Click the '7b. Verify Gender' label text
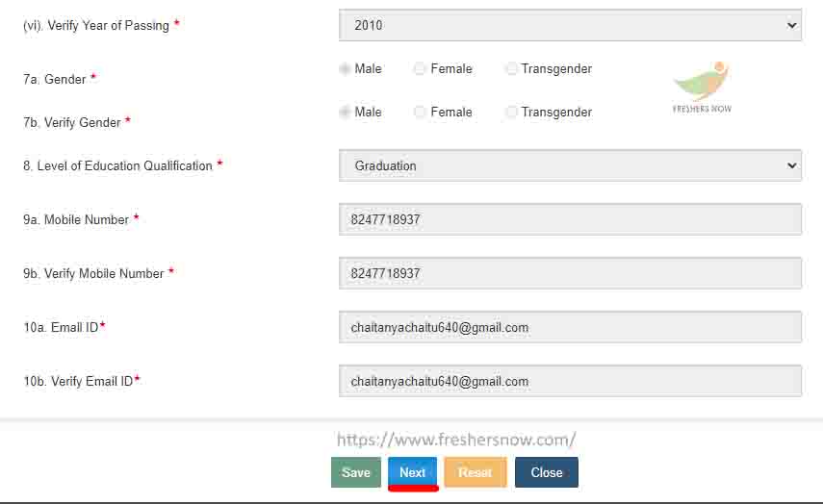The height and width of the screenshot is (504, 823). click(x=72, y=123)
